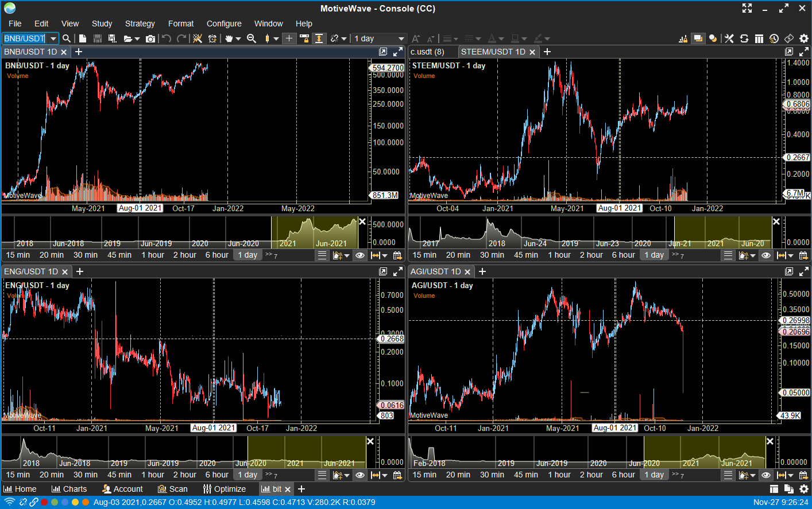Viewport: 812px width, 509px height.
Task: Redo the last action
Action: 181,38
